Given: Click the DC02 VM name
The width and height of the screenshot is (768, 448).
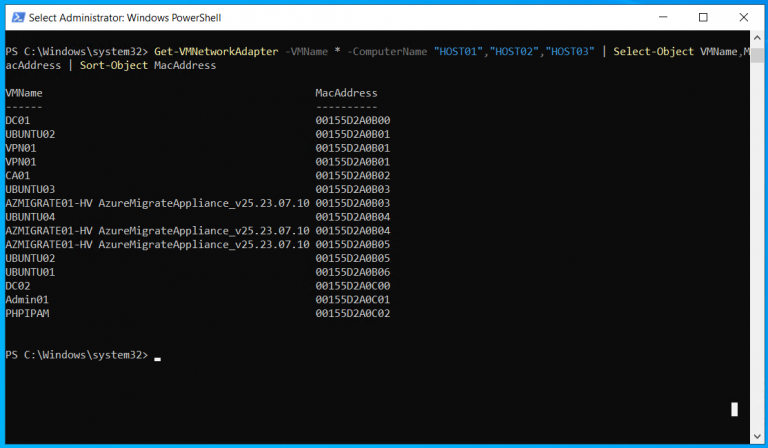Looking at the screenshot, I should (x=18, y=285).
